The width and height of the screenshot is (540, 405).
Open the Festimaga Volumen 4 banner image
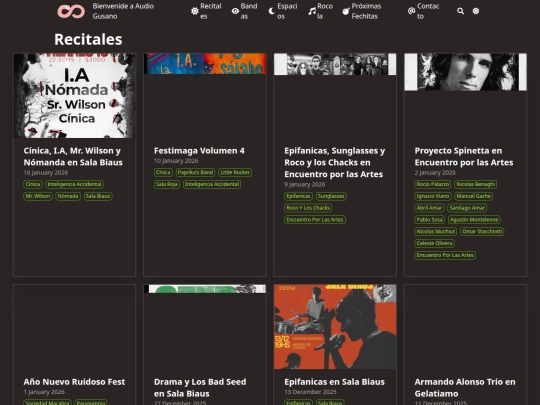(x=205, y=64)
